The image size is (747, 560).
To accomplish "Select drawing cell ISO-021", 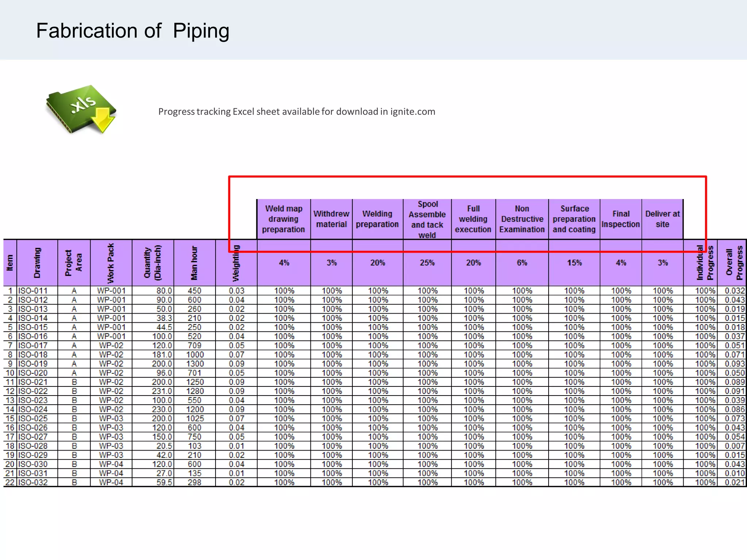I will [37, 382].
